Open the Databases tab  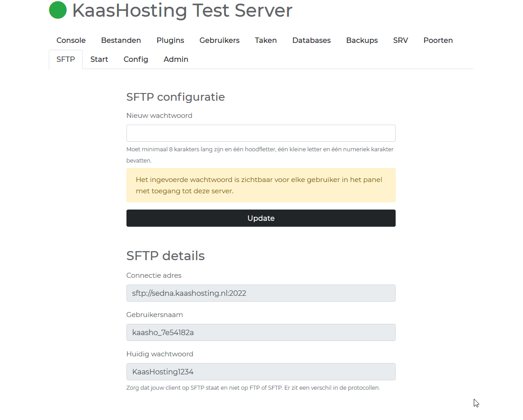pyautogui.click(x=312, y=40)
